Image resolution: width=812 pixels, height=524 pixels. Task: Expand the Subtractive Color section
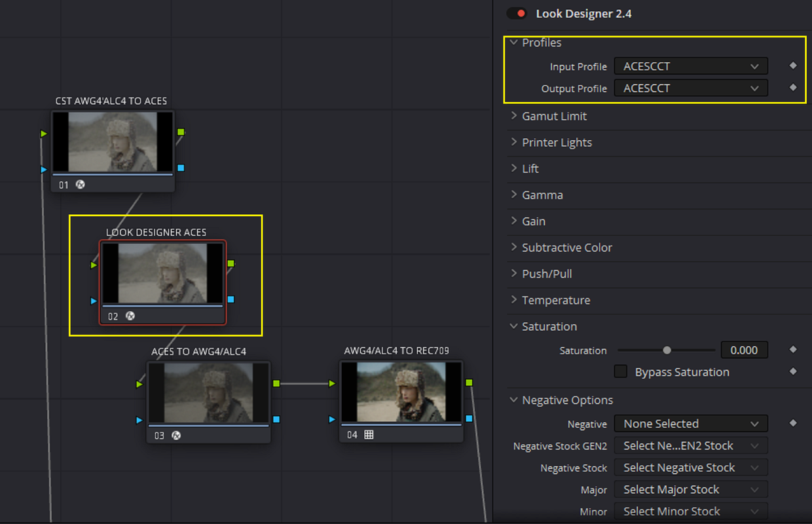click(513, 248)
